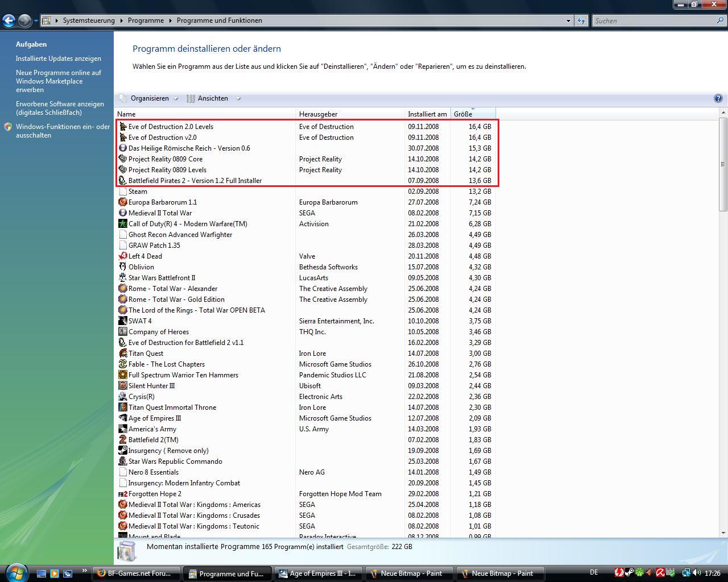Sort list by the Herausgeber column header
The height and width of the screenshot is (582, 728).
pos(350,114)
